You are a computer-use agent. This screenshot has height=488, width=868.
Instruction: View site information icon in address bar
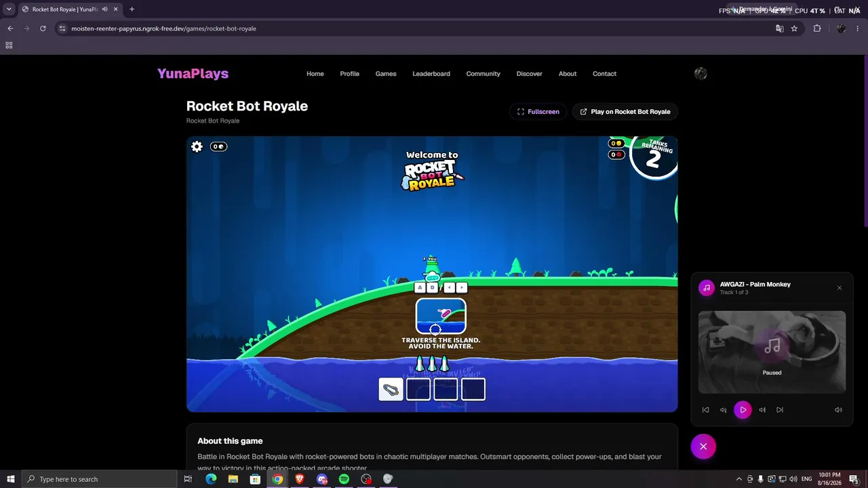pyautogui.click(x=62, y=28)
